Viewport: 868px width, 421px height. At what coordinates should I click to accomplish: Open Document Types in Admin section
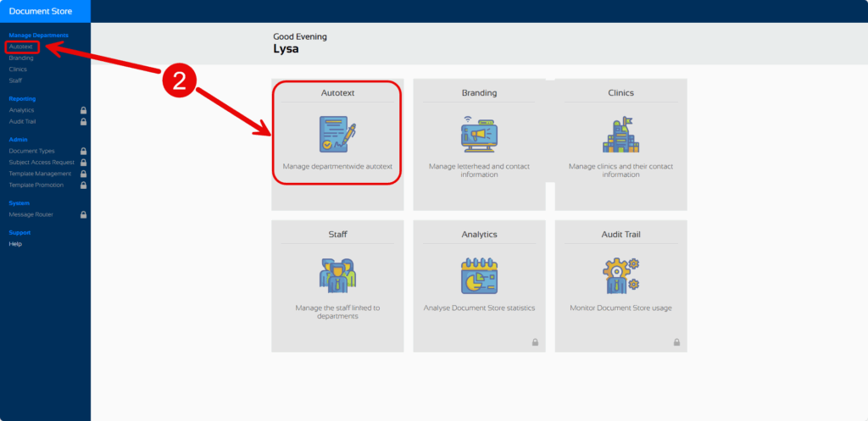tap(31, 151)
